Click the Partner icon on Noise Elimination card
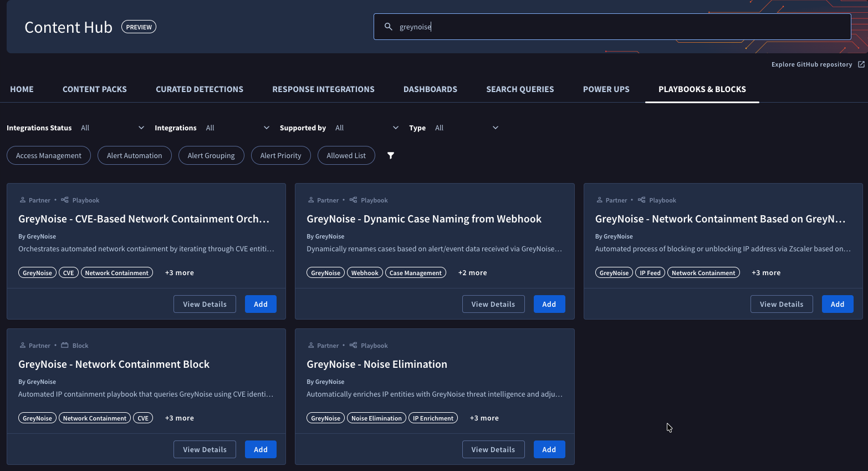 point(311,345)
